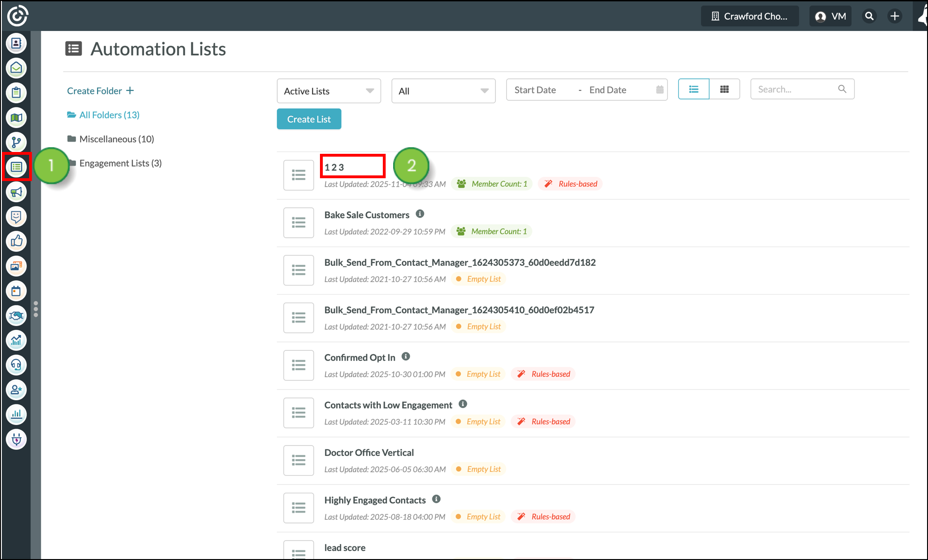928x560 pixels.
Task: Open the Active Lists dropdown
Action: (x=328, y=91)
